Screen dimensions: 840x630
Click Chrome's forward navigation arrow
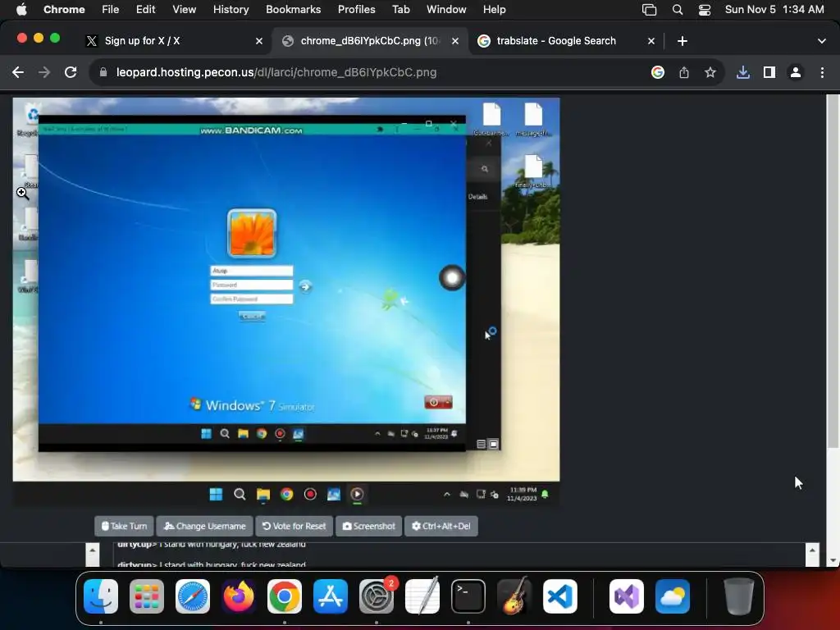pos(44,72)
